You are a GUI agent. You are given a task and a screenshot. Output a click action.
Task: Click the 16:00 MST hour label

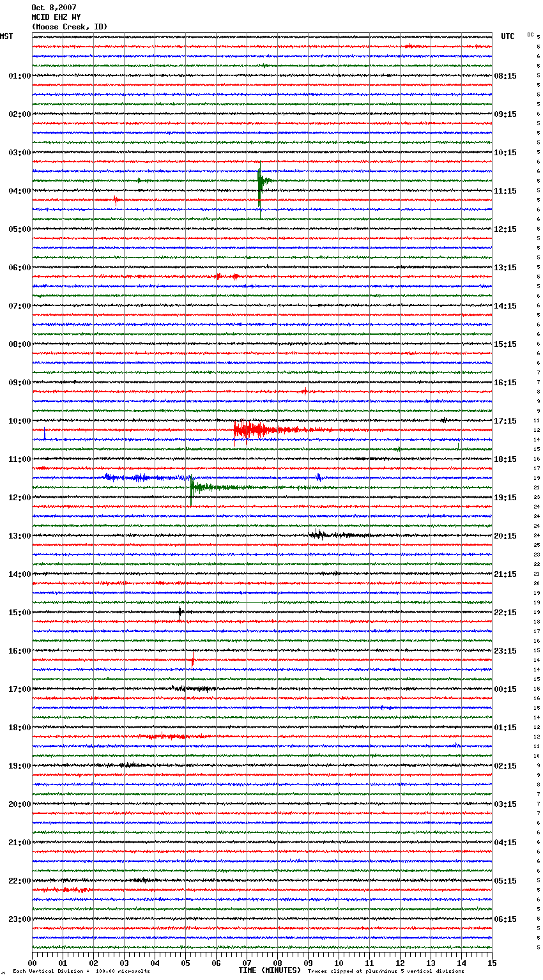(x=20, y=651)
